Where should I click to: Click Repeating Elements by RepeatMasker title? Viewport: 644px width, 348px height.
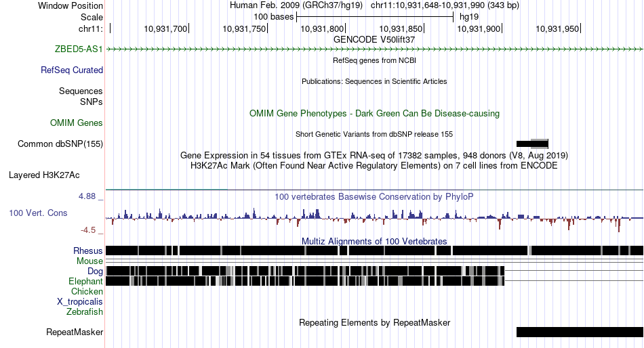point(374,323)
